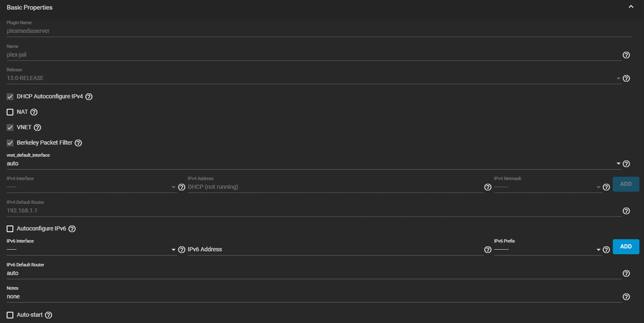Collapse the Basic Properties section
This screenshot has width=644, height=323.
coord(631,7)
